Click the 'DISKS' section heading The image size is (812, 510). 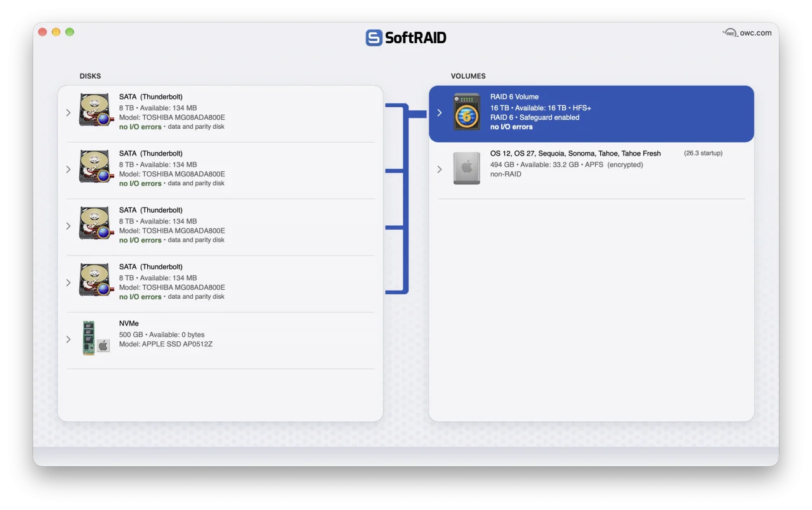(90, 76)
